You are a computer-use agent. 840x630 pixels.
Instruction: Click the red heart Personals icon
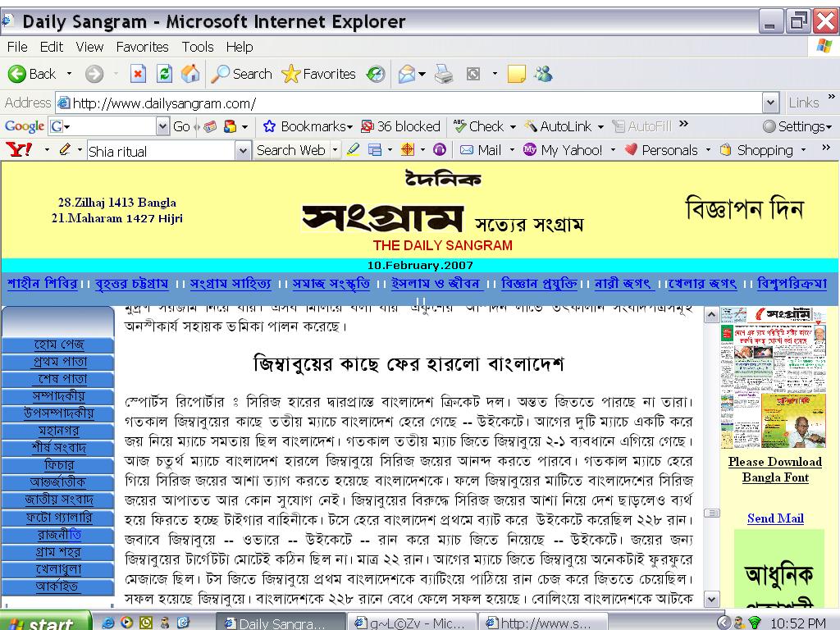[631, 150]
